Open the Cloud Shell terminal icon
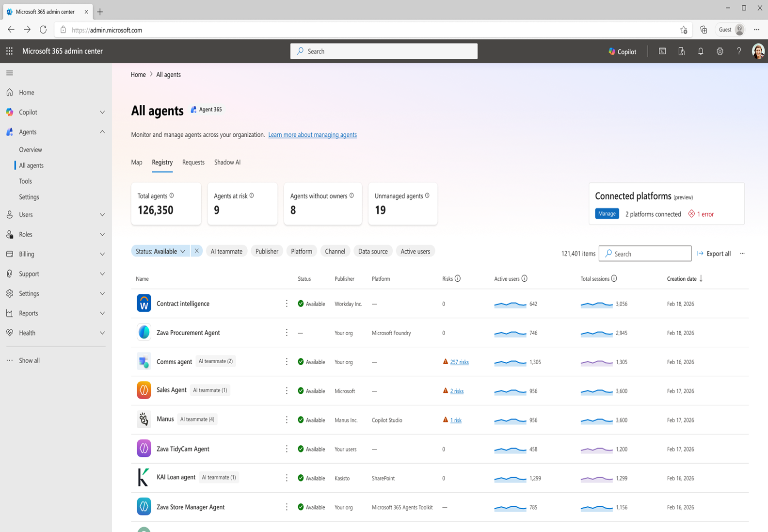768x532 pixels. (x=662, y=51)
